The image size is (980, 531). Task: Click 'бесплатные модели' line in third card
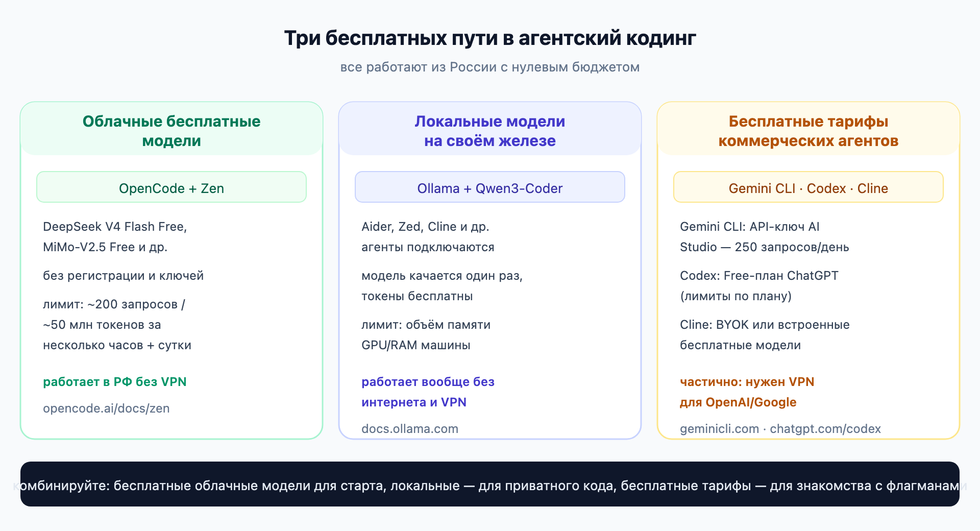click(740, 345)
